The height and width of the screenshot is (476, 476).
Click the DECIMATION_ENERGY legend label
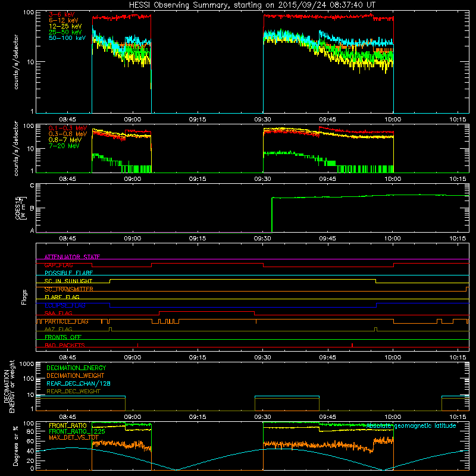(x=76, y=368)
